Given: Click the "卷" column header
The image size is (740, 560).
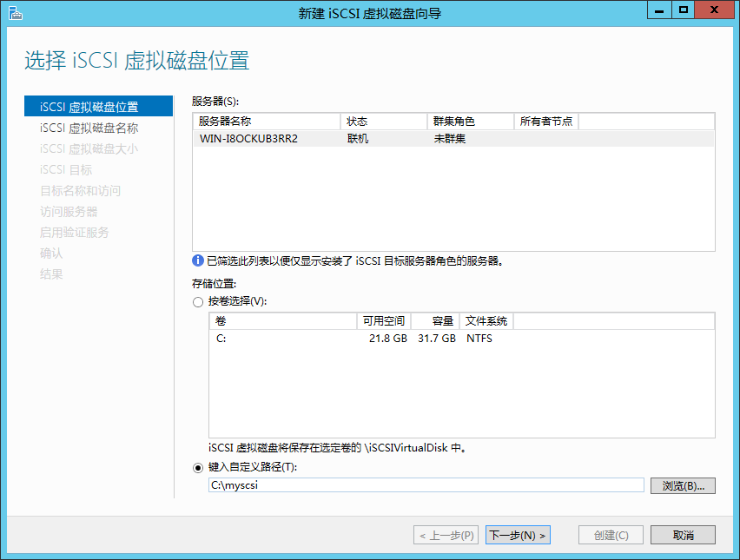Looking at the screenshot, I should (283, 321).
